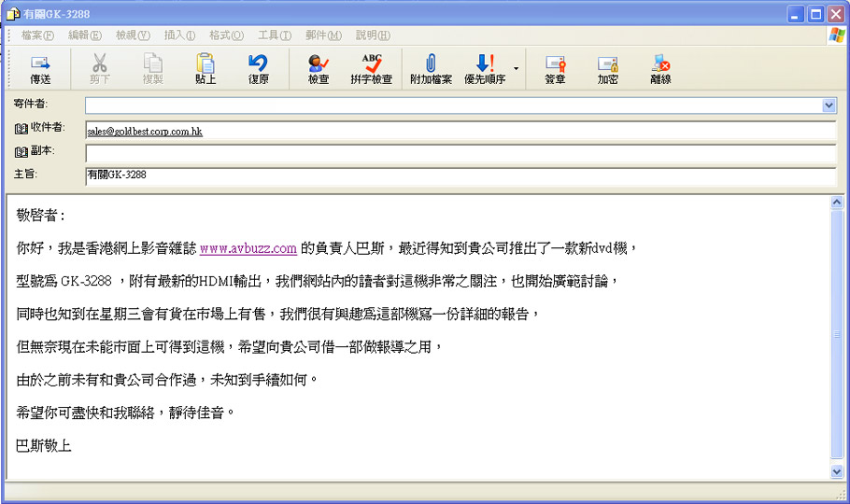Click the Send (傳送) toolbar icon
The width and height of the screenshot is (850, 504).
pos(40,69)
